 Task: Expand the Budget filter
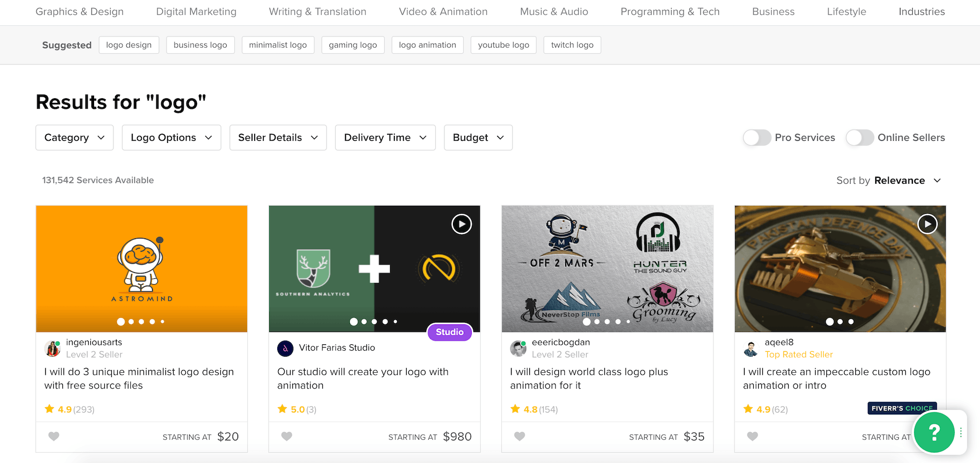(478, 138)
